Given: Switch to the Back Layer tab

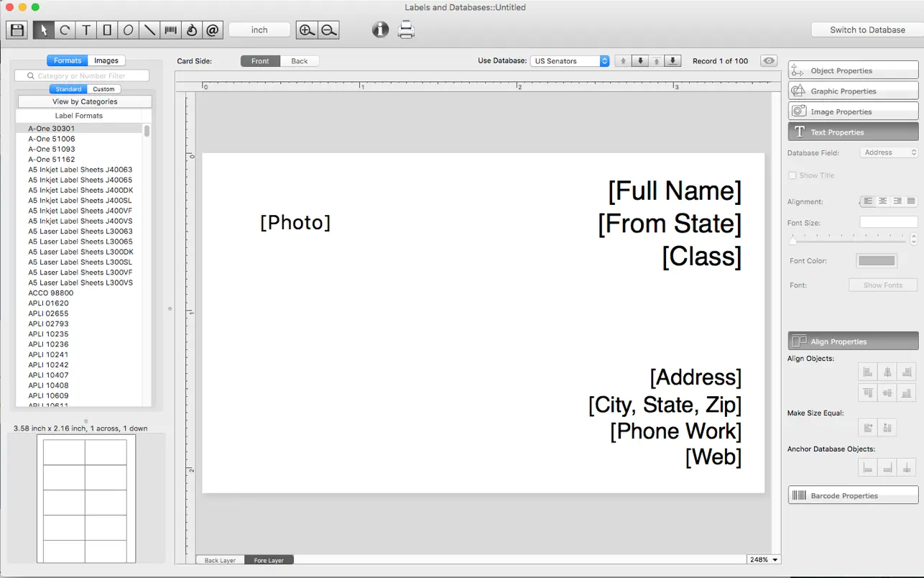Looking at the screenshot, I should click(220, 560).
